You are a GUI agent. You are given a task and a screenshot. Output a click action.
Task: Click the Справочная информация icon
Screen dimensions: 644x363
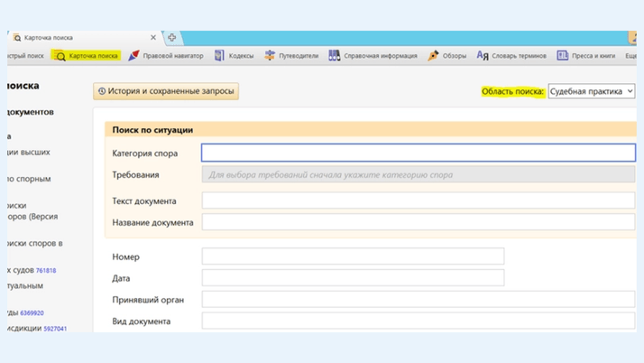click(335, 56)
